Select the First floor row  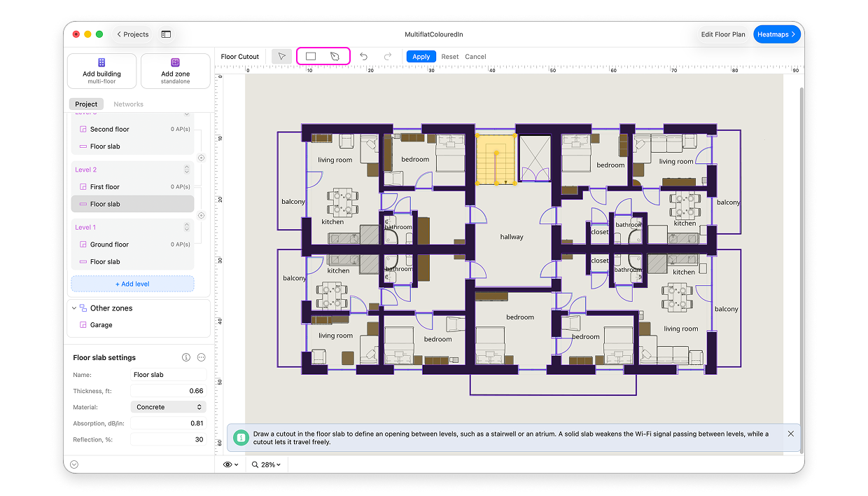point(132,187)
